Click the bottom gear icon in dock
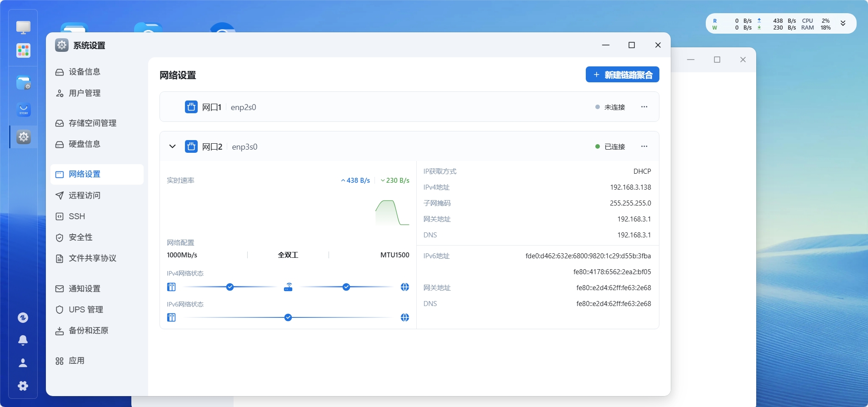 point(23,386)
